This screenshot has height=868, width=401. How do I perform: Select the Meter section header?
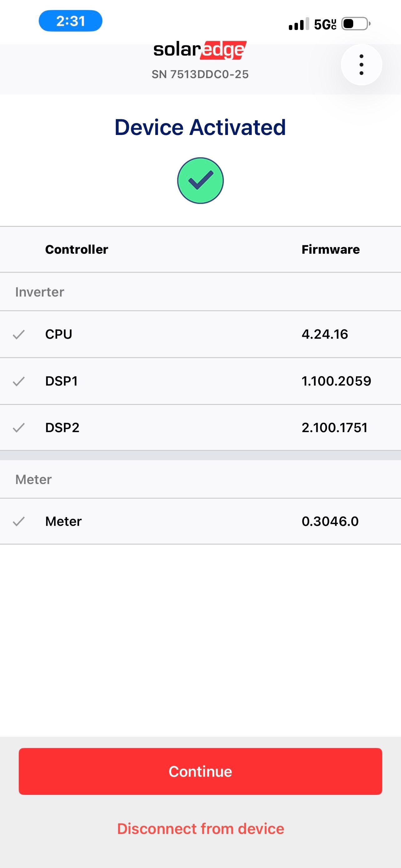pos(34,479)
